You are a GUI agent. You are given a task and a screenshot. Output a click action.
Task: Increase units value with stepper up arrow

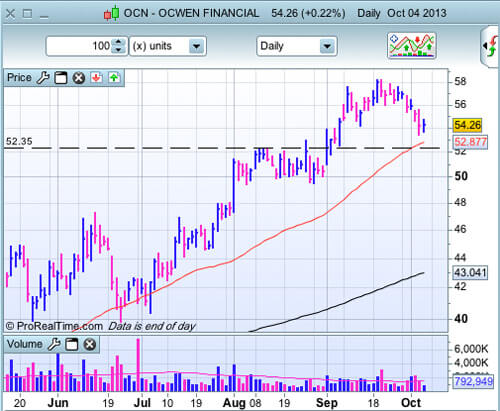pos(118,42)
